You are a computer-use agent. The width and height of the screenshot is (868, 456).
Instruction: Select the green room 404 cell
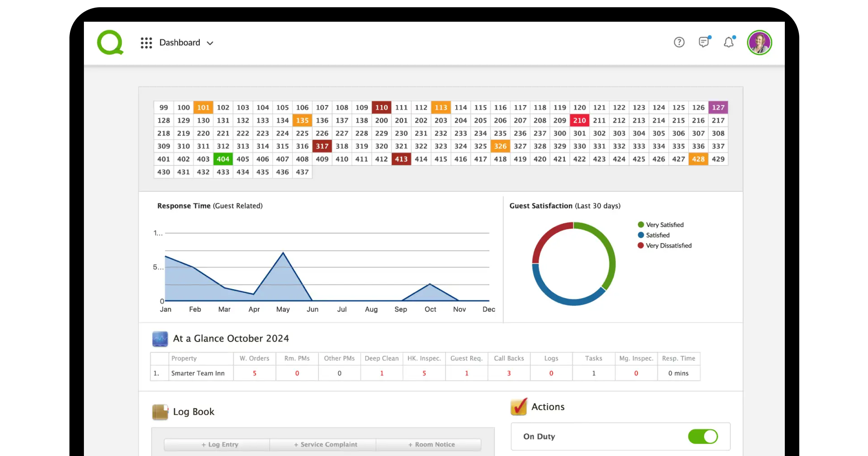point(223,159)
